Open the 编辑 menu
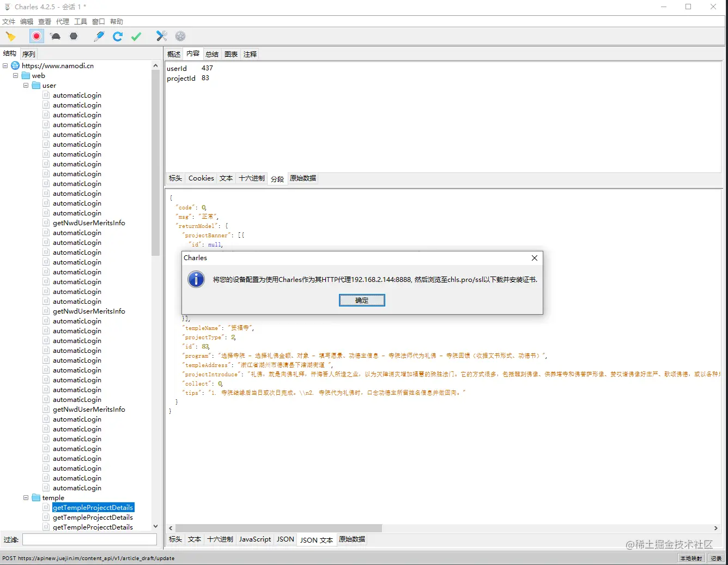728x565 pixels. click(27, 22)
